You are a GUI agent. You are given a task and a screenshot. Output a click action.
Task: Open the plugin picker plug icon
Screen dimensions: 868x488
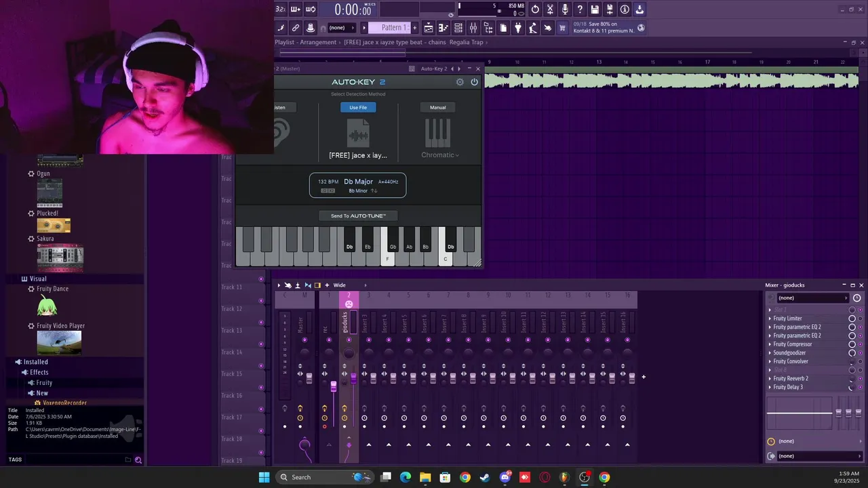click(518, 28)
